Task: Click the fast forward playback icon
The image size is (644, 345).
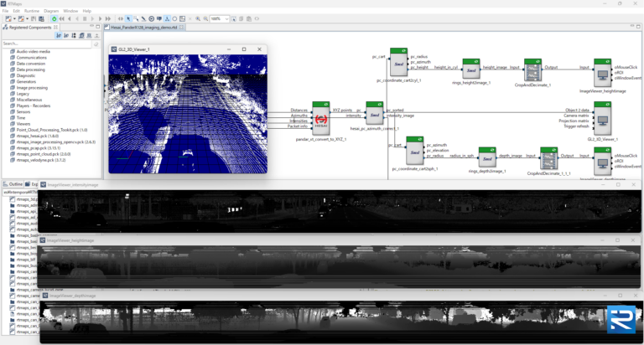Action: (108, 18)
